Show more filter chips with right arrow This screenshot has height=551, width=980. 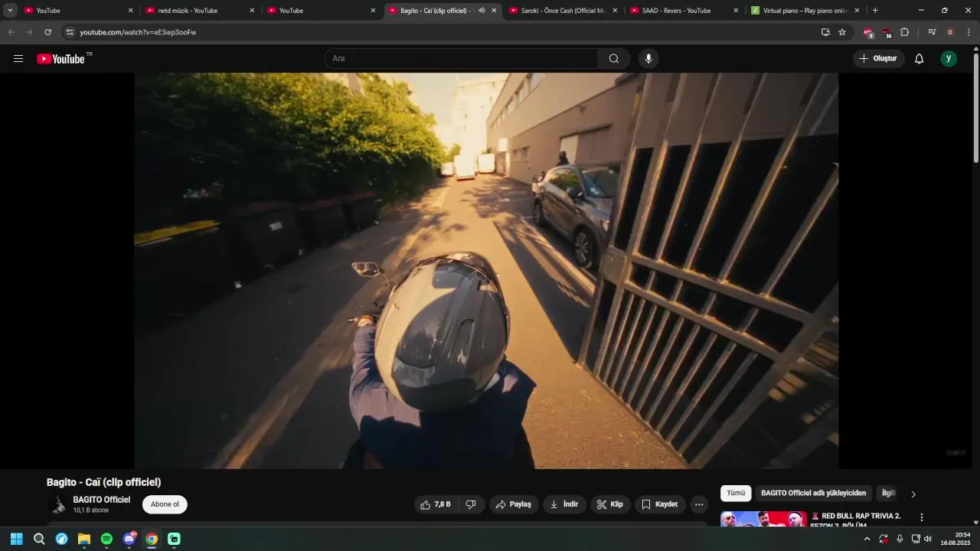[x=913, y=494]
